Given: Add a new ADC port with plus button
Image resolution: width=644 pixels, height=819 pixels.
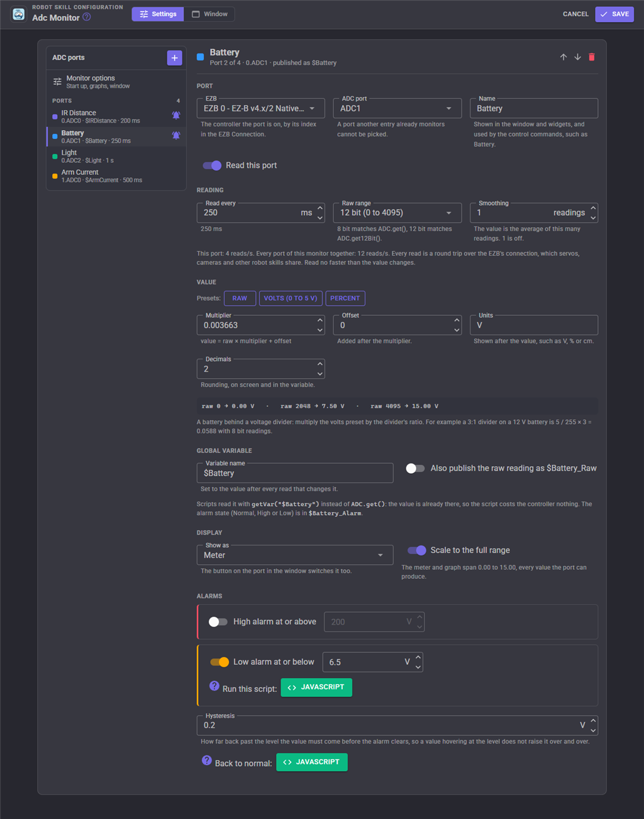Looking at the screenshot, I should click(174, 57).
